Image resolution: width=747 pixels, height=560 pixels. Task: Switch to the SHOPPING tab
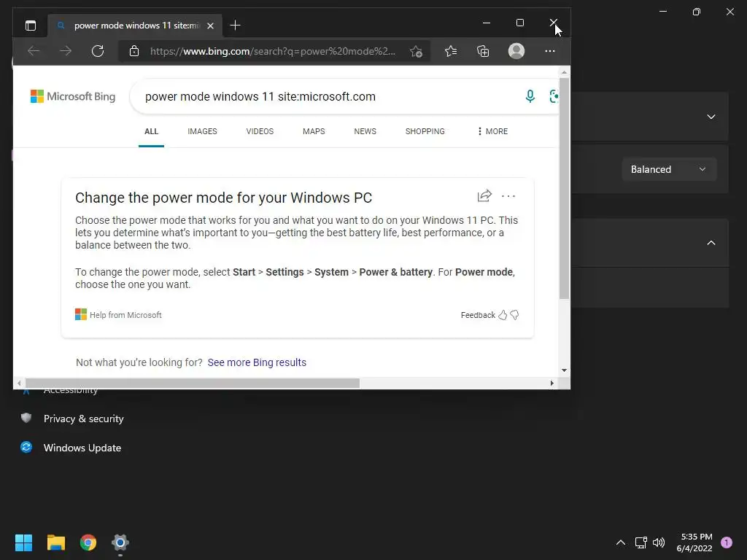(x=425, y=131)
